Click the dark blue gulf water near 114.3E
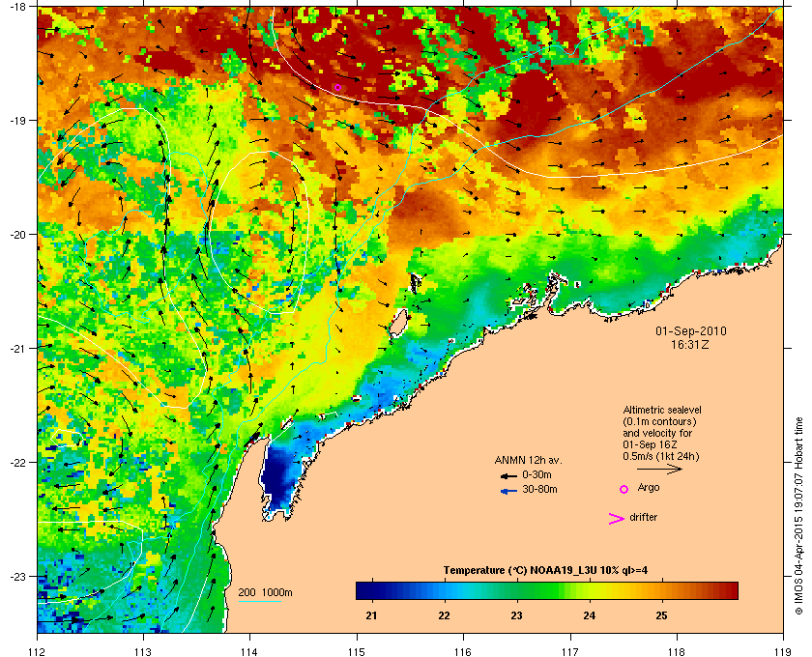This screenshot has height=657, width=812. coord(275,476)
